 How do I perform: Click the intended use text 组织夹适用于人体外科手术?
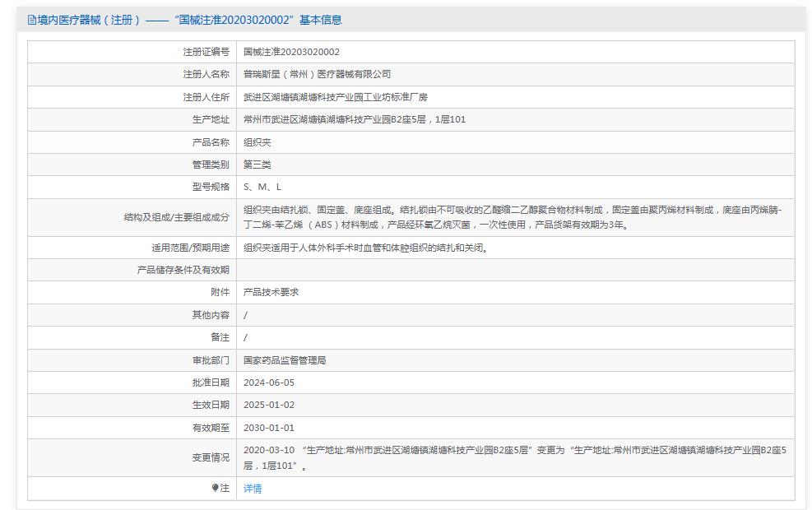coord(365,248)
